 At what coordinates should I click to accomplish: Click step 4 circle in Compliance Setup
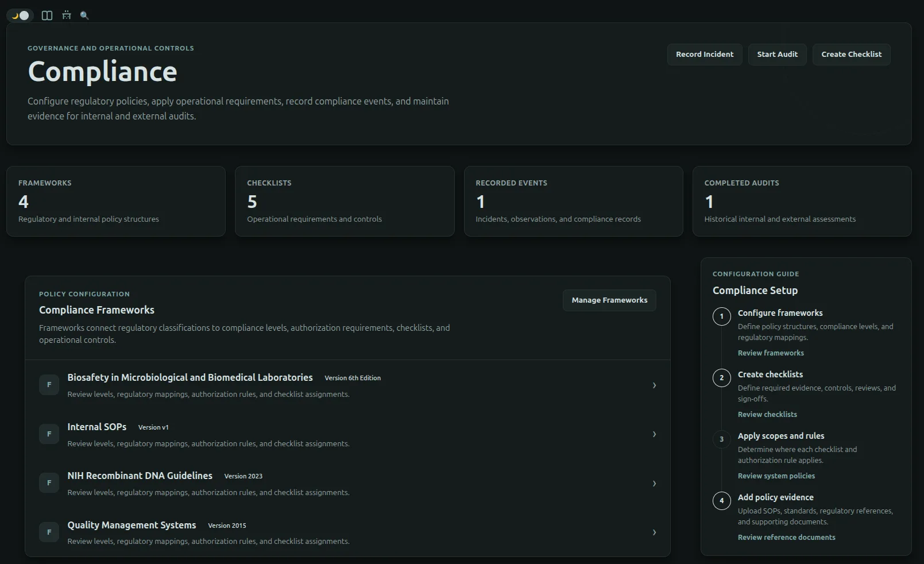point(722,501)
